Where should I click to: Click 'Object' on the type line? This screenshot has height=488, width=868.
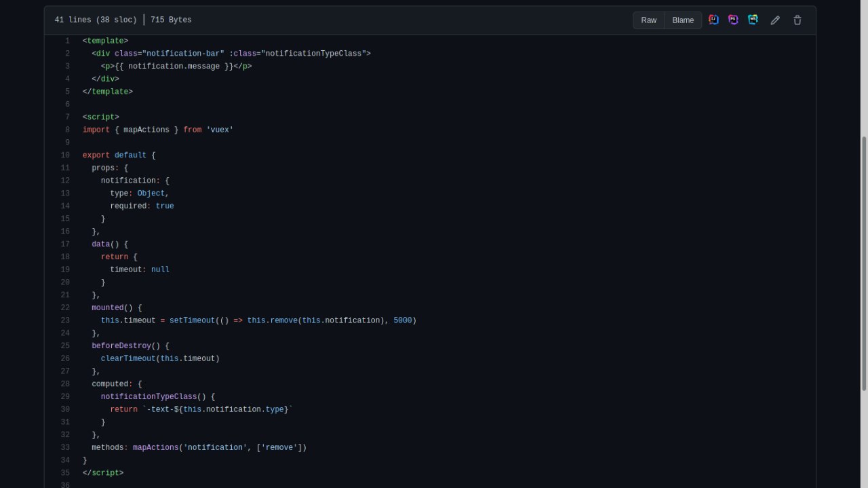[x=151, y=193]
